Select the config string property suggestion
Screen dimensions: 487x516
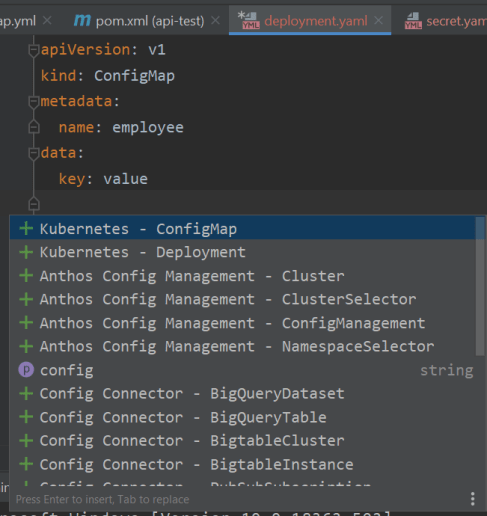(x=243, y=370)
